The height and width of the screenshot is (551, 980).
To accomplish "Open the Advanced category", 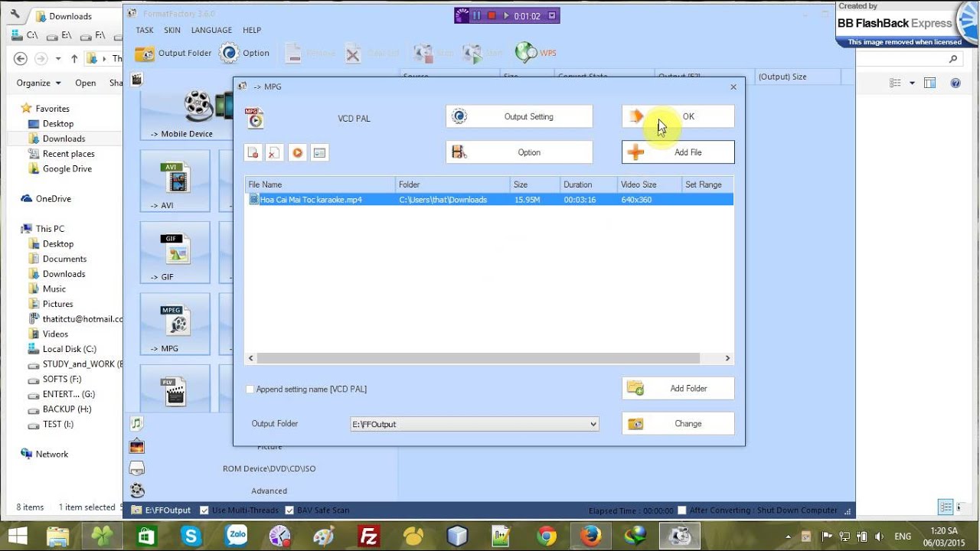I will pyautogui.click(x=269, y=491).
